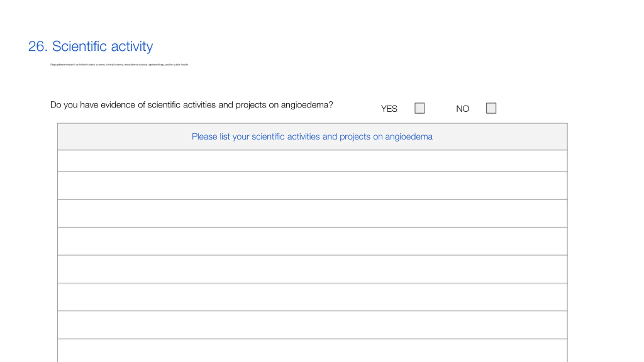The width and height of the screenshot is (644, 362).
Task: Tick the YES checkbox for scientific activities
Action: point(419,108)
